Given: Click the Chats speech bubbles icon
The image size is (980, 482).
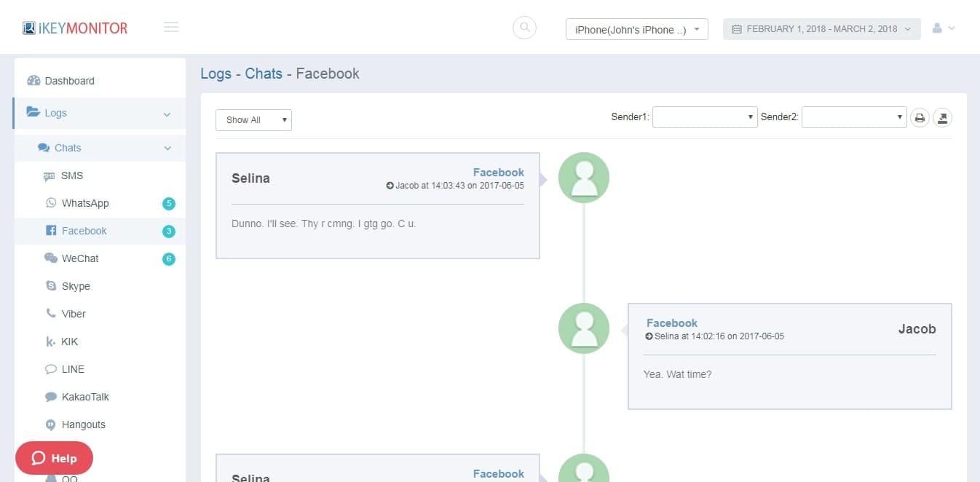Looking at the screenshot, I should click(x=44, y=148).
